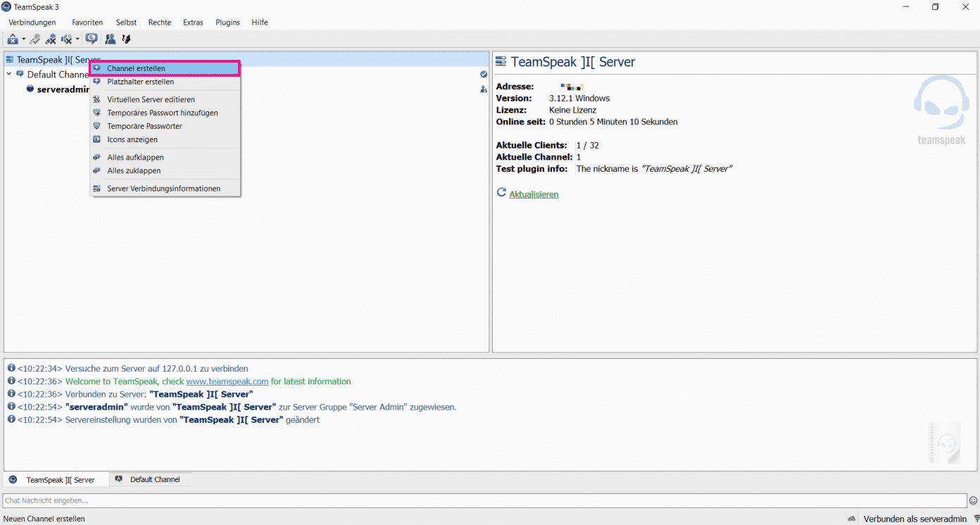Open the speech bubble toolbar icon
Image resolution: width=980 pixels, height=525 pixels.
click(91, 39)
